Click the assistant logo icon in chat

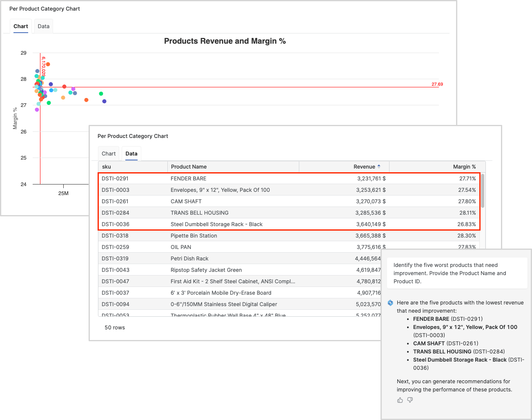pyautogui.click(x=390, y=303)
